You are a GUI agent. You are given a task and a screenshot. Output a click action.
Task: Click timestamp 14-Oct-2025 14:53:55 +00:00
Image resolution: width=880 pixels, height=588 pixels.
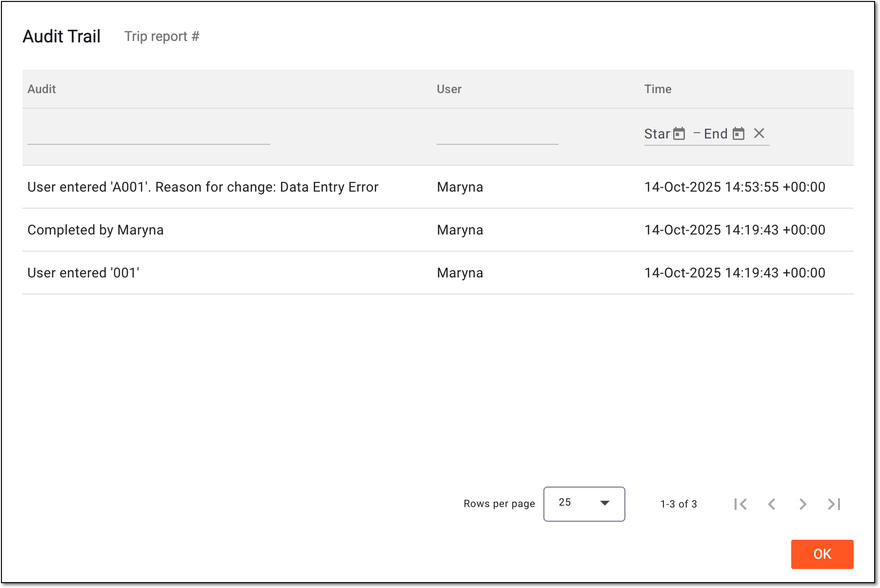[x=735, y=187]
